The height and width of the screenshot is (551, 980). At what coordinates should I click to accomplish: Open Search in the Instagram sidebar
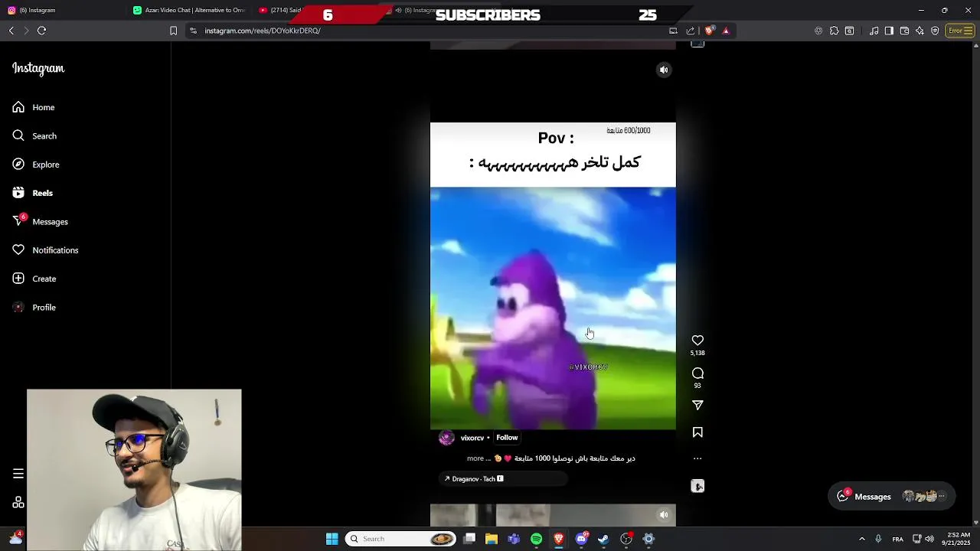coord(34,135)
